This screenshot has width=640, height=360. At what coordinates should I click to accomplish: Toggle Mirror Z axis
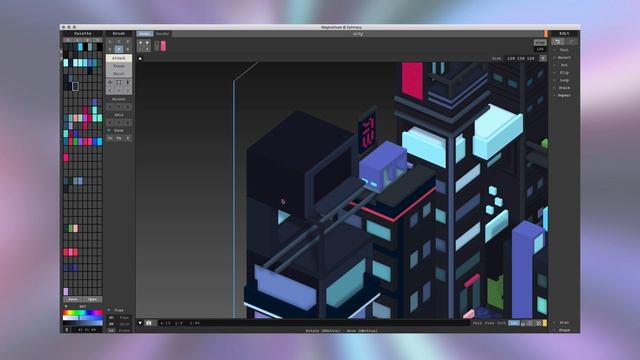coord(127,107)
